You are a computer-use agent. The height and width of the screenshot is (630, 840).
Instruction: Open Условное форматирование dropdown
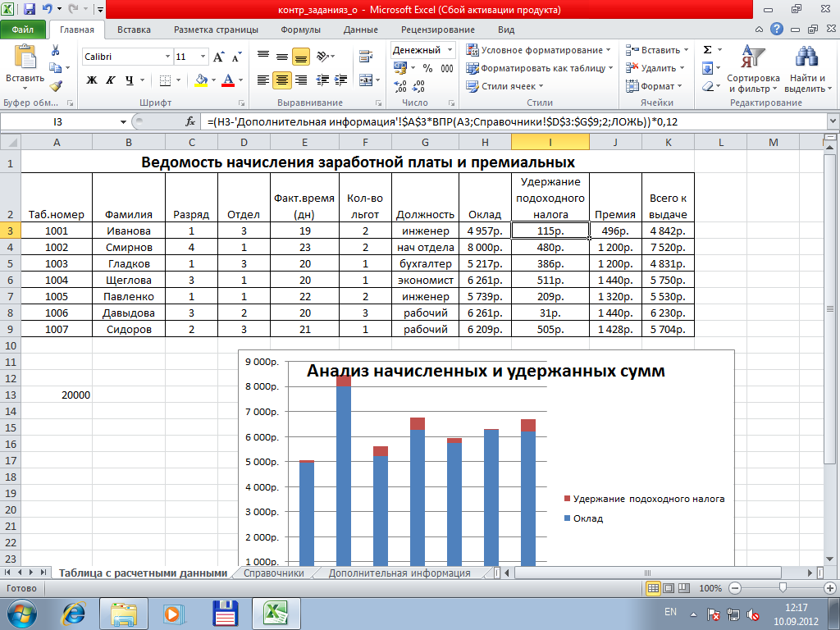[540, 50]
